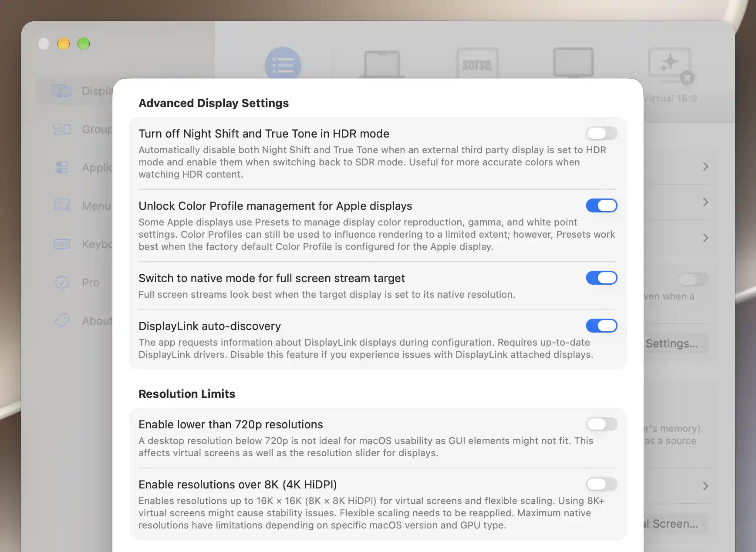756x552 pixels.
Task: Click the 'DisplayLink auto-discovery' title text
Action: (209, 326)
